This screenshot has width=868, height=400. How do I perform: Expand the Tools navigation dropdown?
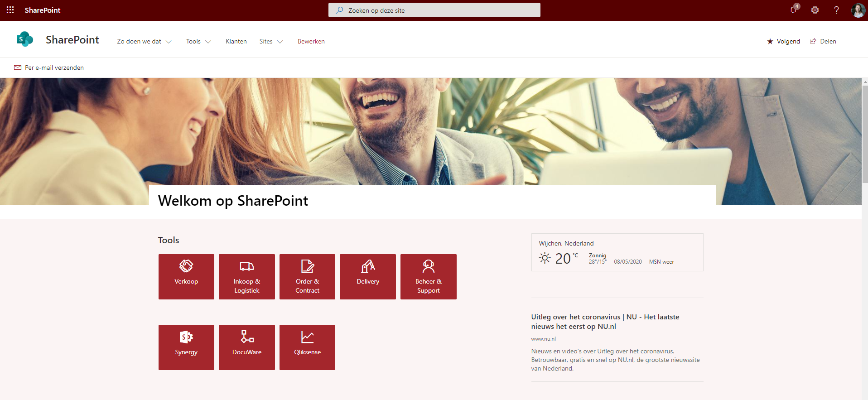198,41
